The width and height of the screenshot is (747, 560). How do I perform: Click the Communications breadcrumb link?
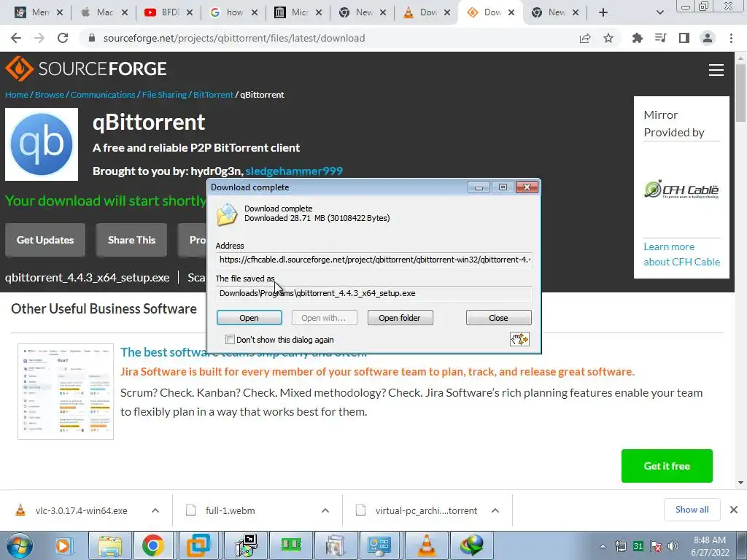[x=103, y=95]
